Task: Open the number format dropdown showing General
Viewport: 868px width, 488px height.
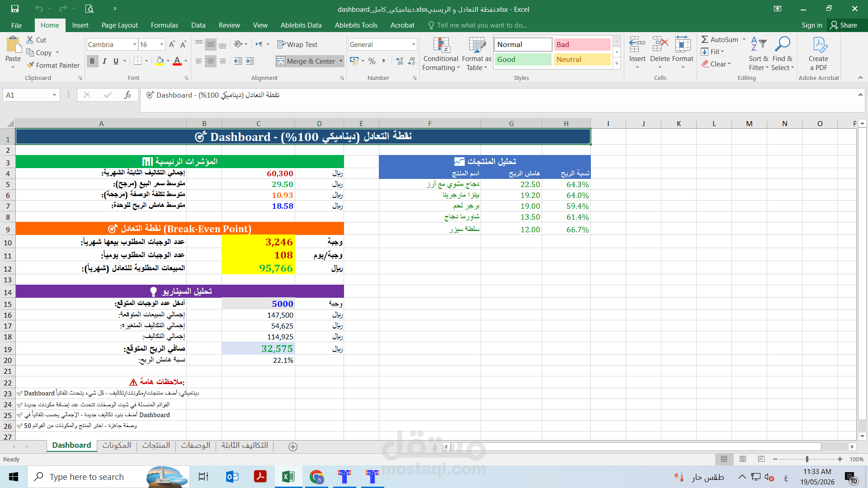Action: (x=414, y=44)
